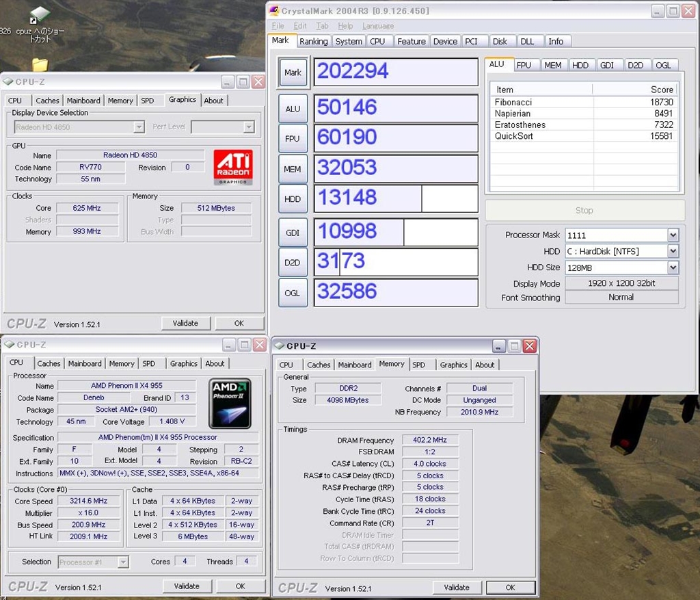Click the CrystalMark title bar icon
The image size is (700, 600).
(274, 10)
